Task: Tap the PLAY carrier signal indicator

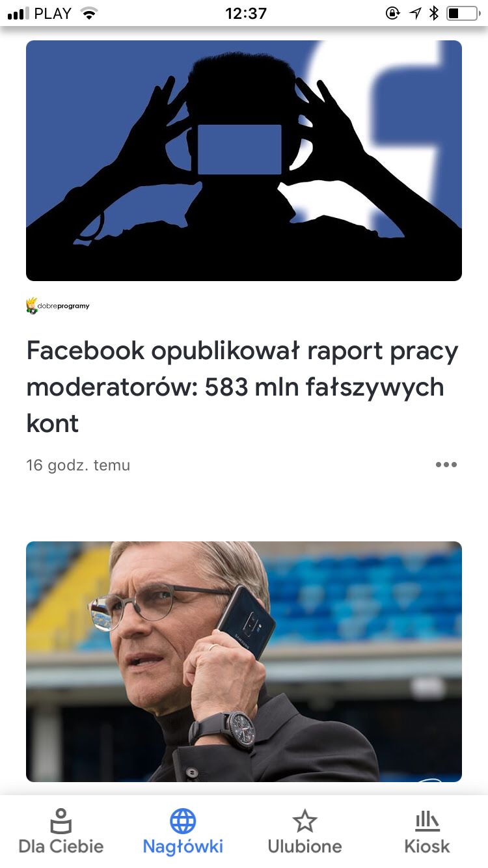Action: [40, 13]
